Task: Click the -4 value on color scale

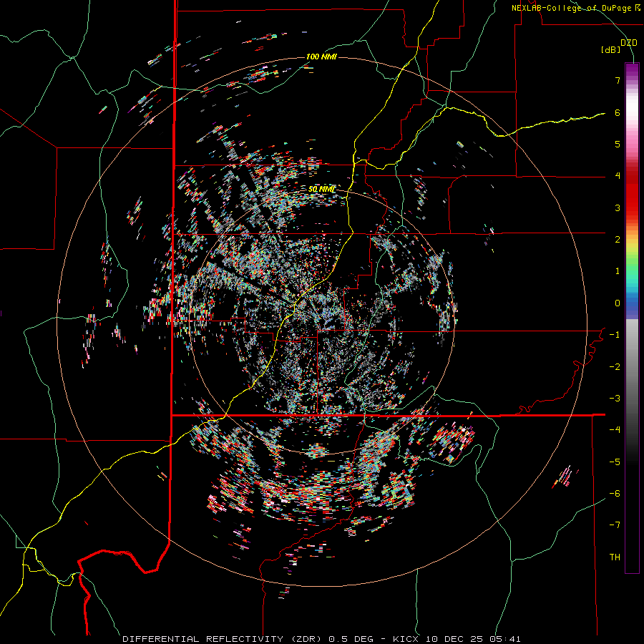Action: tap(615, 430)
